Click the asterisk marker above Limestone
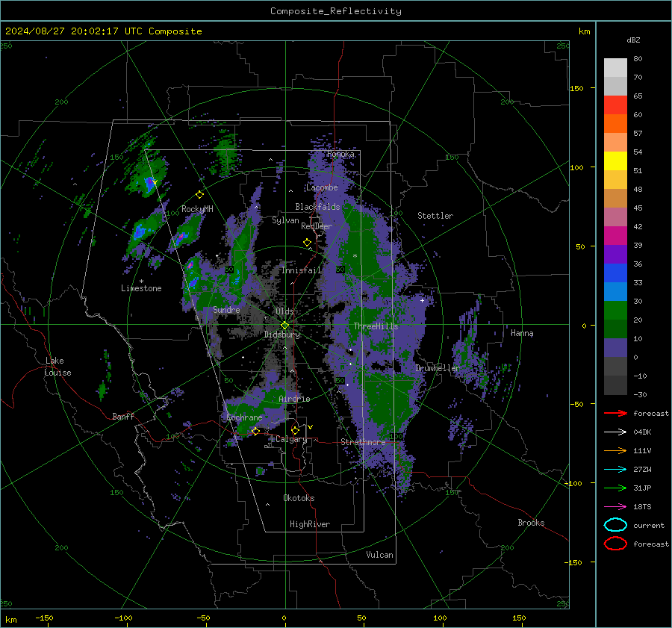 tap(141, 282)
